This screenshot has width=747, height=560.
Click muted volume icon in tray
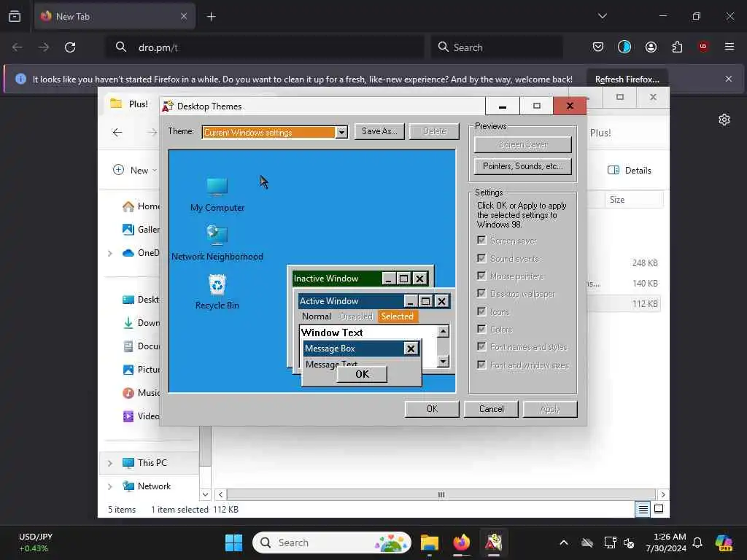(629, 542)
